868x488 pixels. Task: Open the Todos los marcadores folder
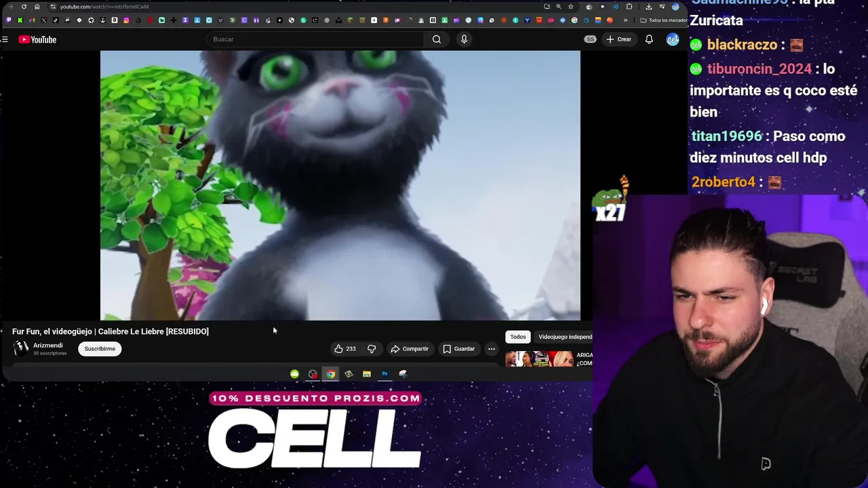tap(665, 20)
